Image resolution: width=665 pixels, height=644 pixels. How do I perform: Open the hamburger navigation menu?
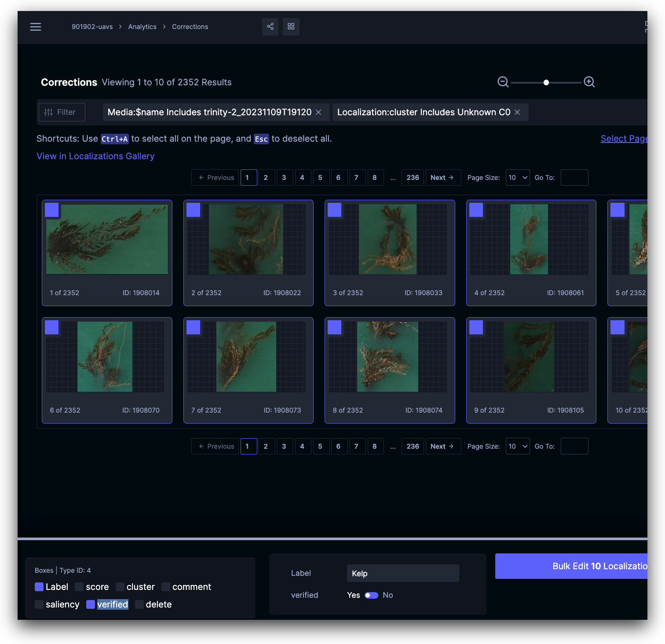coord(36,27)
